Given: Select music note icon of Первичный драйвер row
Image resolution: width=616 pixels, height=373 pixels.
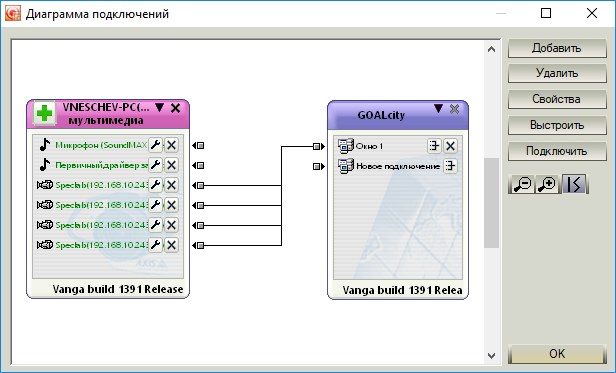Looking at the screenshot, I should 45,165.
